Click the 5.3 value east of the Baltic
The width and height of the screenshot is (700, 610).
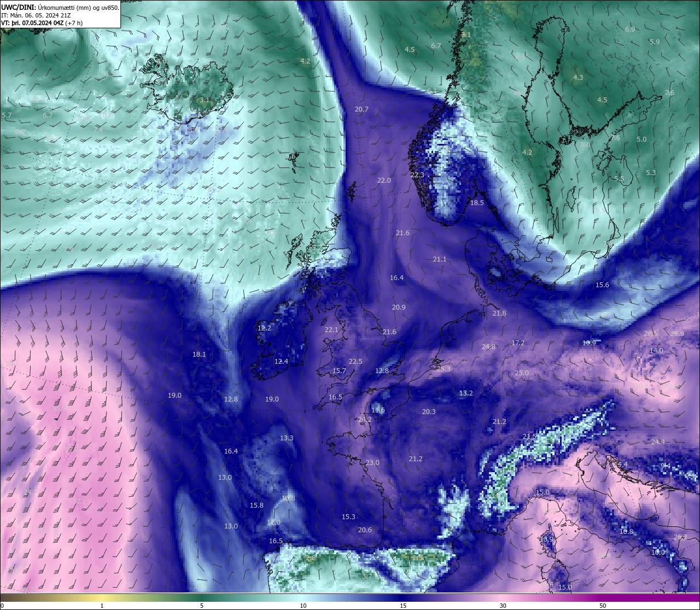point(651,173)
